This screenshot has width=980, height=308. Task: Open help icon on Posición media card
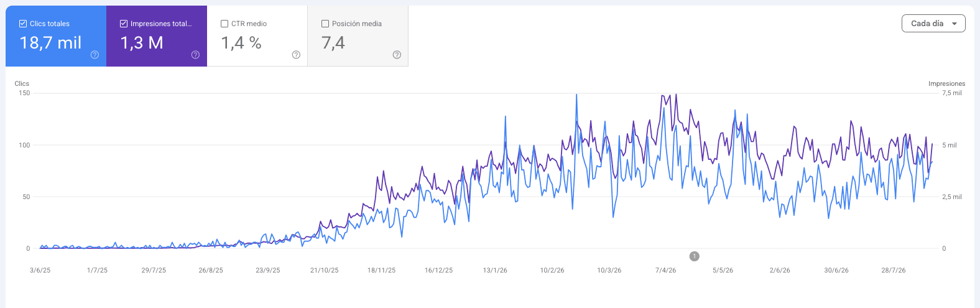397,55
